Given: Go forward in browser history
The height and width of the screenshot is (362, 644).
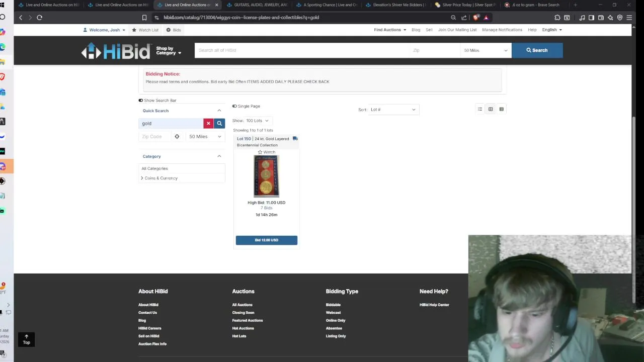Looking at the screenshot, I should click(30, 17).
